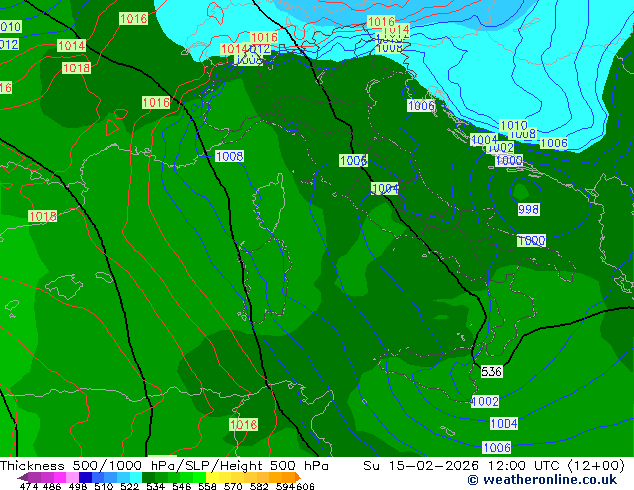Select the legend value 486
This screenshot has width=634, height=490.
click(x=51, y=486)
